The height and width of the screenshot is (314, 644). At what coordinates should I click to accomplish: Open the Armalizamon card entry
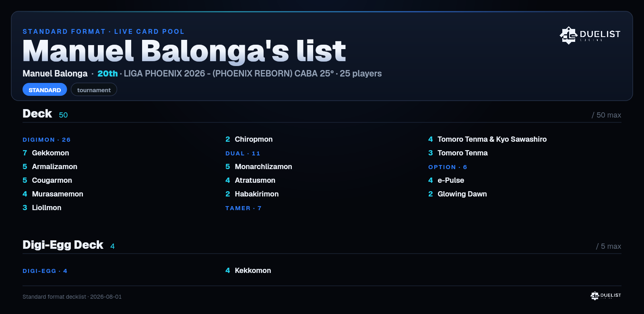point(50,167)
